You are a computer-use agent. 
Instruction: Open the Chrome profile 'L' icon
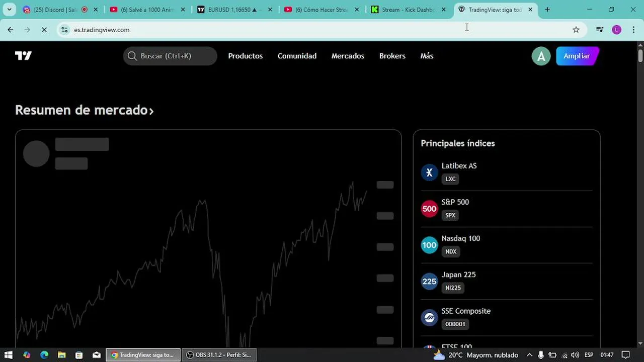(616, 30)
